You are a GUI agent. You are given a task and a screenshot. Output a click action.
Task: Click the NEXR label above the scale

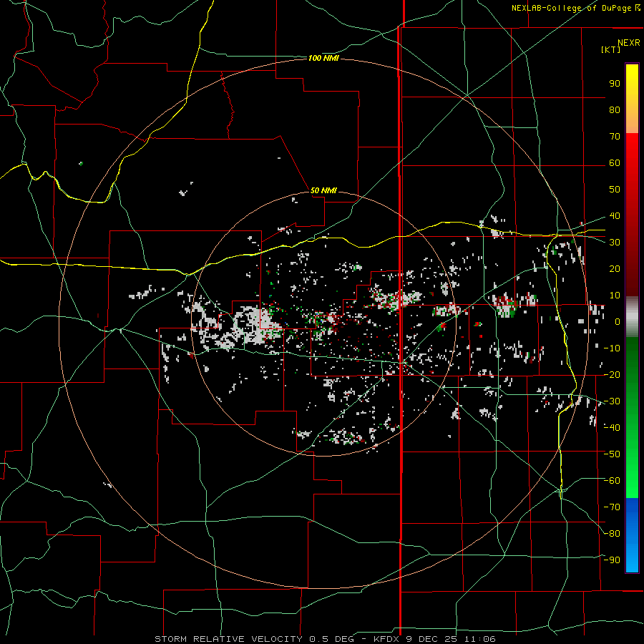(x=628, y=43)
